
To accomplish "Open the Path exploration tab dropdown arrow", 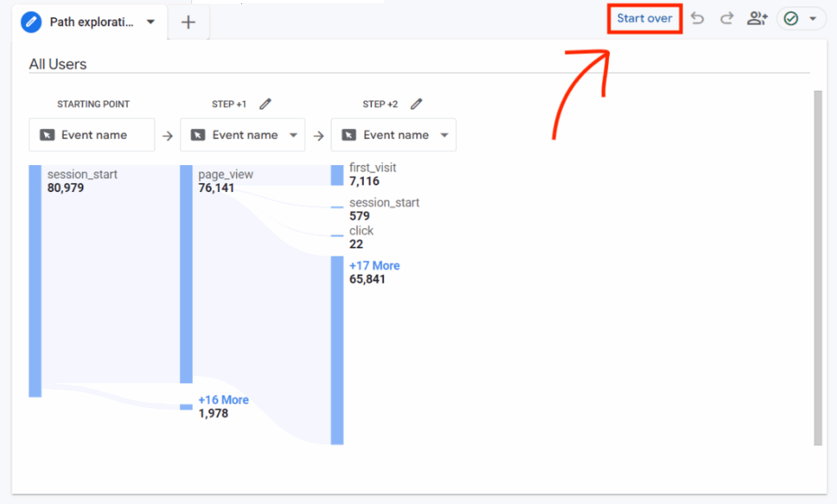I will point(150,22).
